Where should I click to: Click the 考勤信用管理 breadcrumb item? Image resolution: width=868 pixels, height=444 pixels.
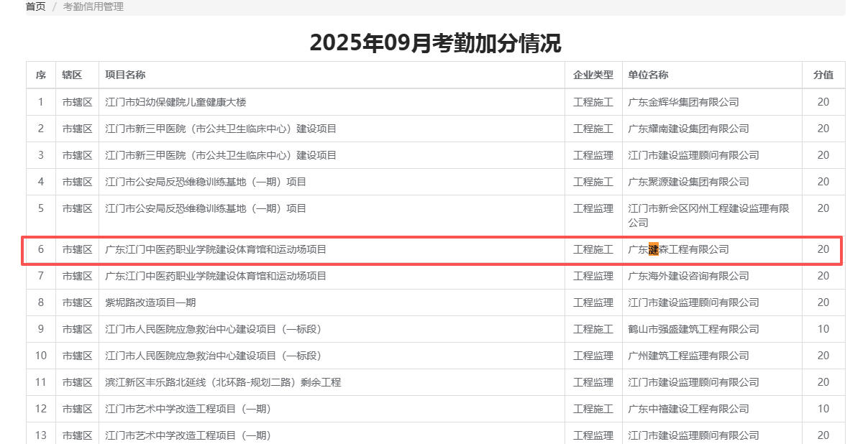(x=93, y=6)
